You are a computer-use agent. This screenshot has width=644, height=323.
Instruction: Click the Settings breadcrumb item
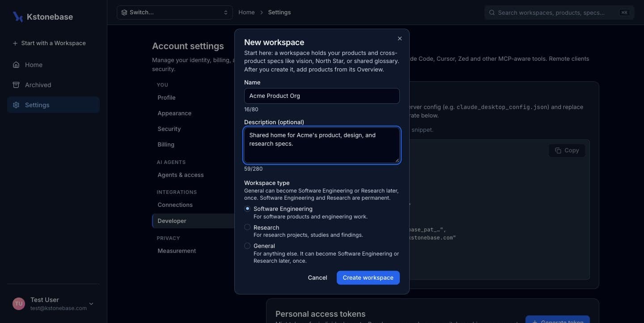(280, 13)
